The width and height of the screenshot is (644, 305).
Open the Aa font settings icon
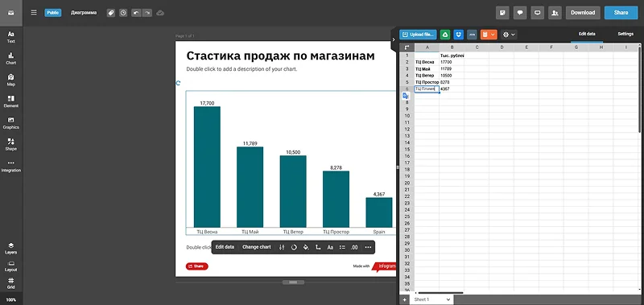(x=330, y=247)
